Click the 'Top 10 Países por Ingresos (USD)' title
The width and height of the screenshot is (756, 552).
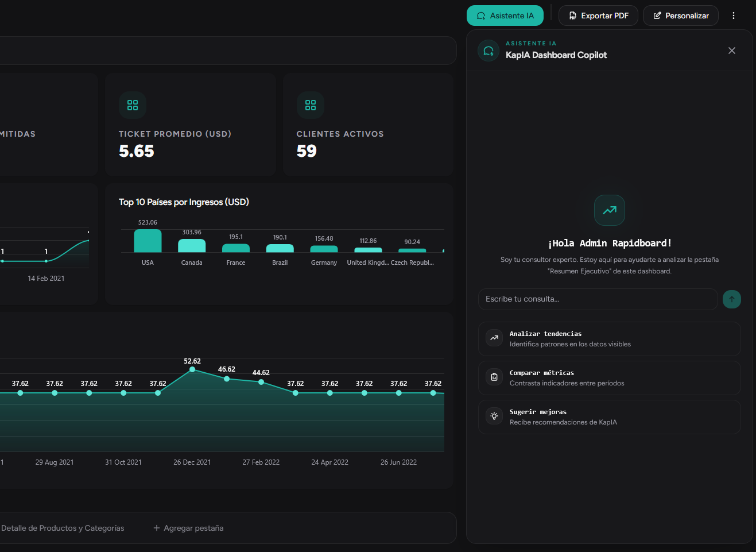coord(184,202)
